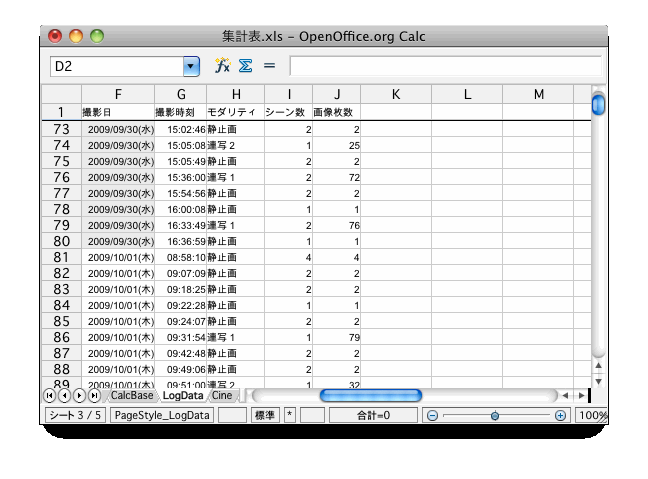The image size is (648, 479).
Task: Select column H header
Action: point(236,94)
